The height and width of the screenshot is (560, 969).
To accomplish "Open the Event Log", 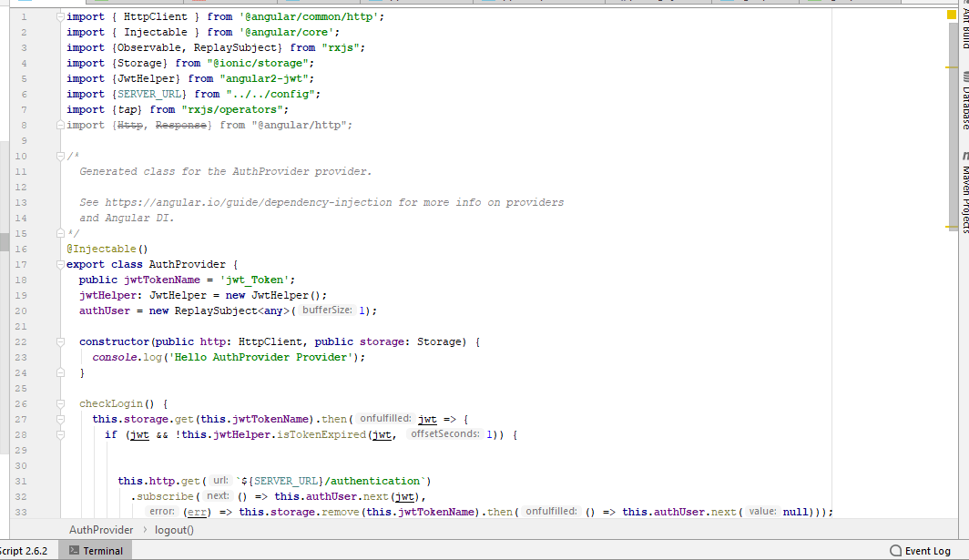I will click(923, 550).
